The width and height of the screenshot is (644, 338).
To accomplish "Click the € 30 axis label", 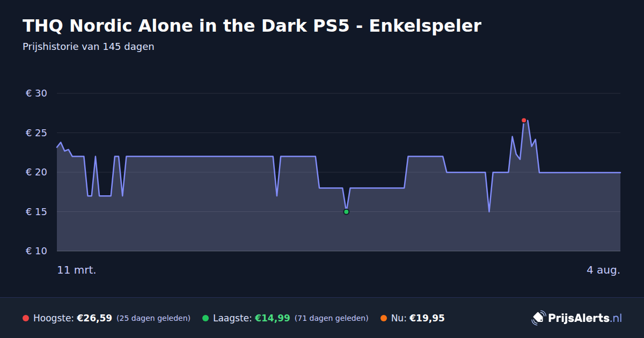I will [x=36, y=93].
